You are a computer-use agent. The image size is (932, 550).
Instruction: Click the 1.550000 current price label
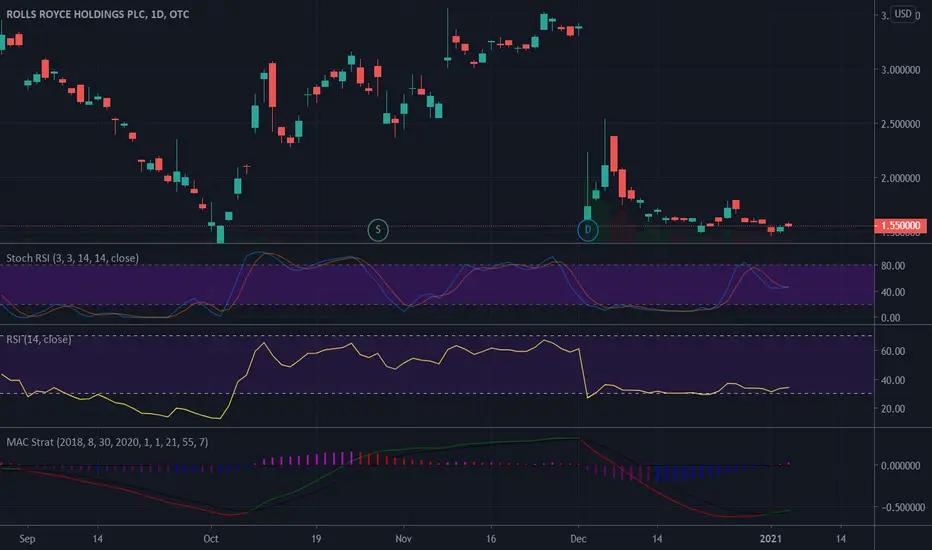(x=900, y=225)
